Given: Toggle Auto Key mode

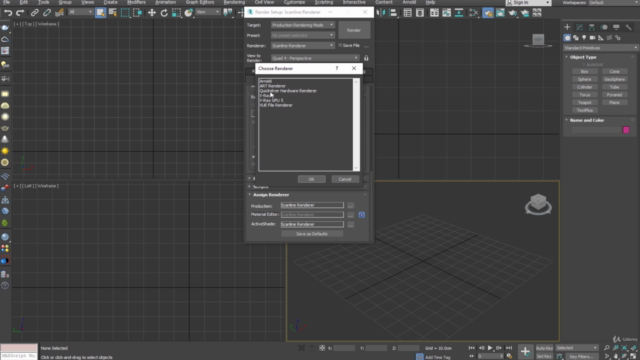Looking at the screenshot, I should 544,348.
